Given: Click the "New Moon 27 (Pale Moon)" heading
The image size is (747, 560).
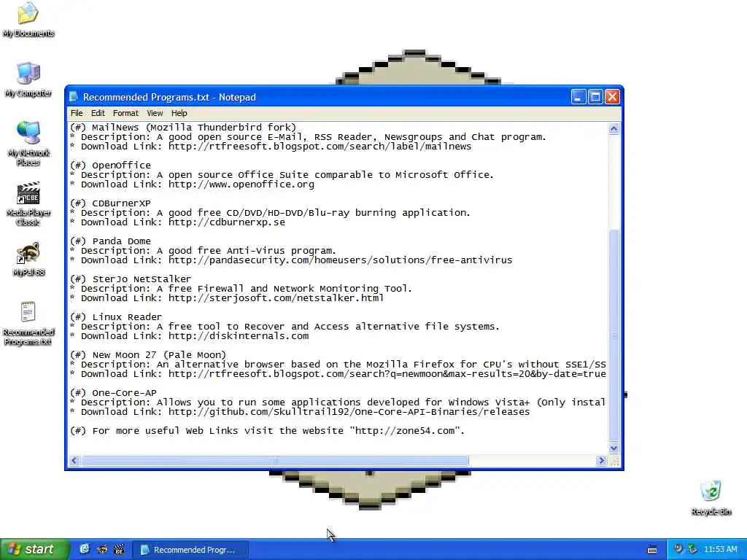Looking at the screenshot, I should [x=159, y=355].
